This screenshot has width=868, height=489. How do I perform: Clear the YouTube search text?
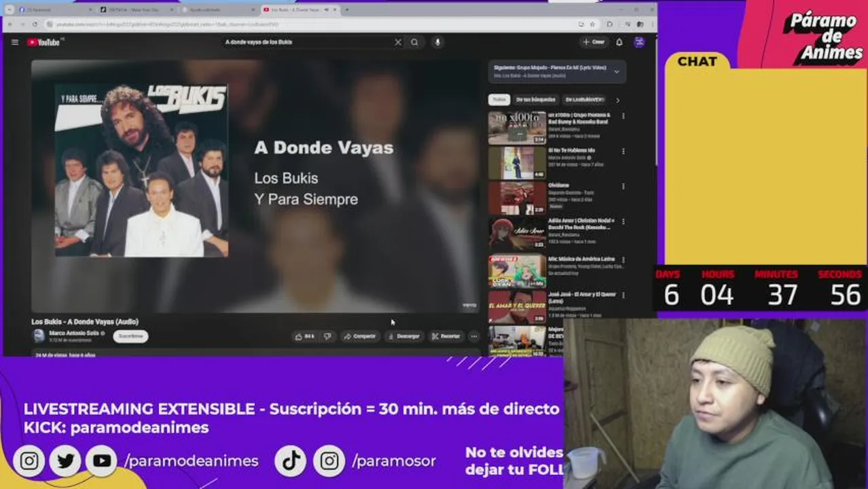pyautogui.click(x=398, y=42)
